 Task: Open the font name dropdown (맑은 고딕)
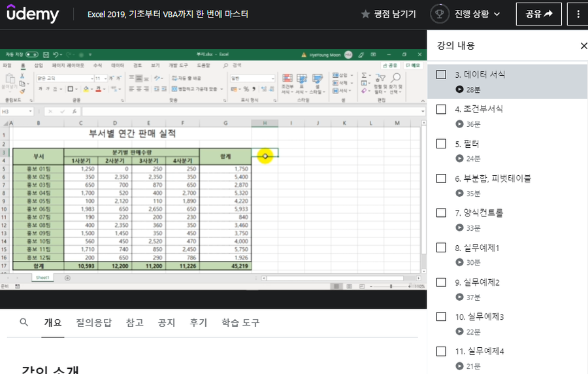pyautogui.click(x=92, y=78)
